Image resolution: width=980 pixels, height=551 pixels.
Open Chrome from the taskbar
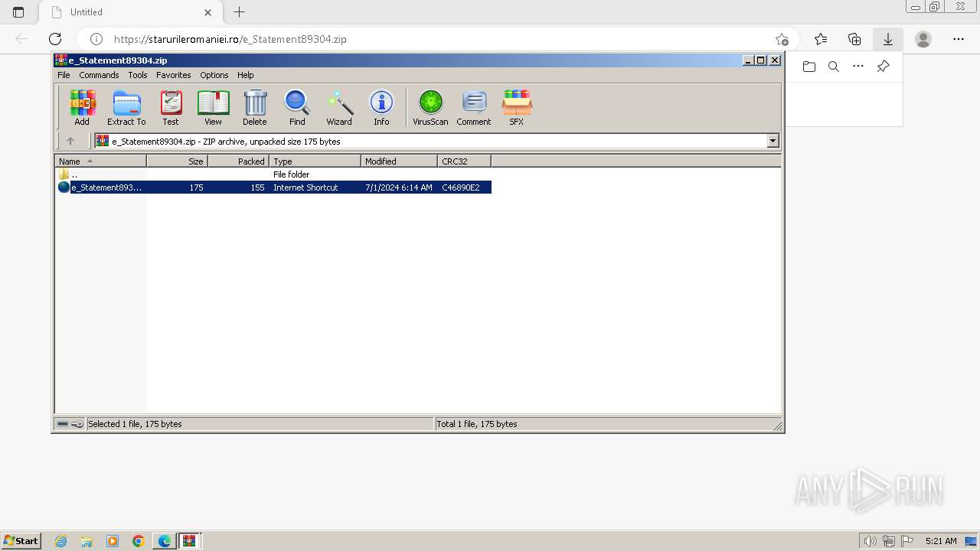[x=139, y=541]
